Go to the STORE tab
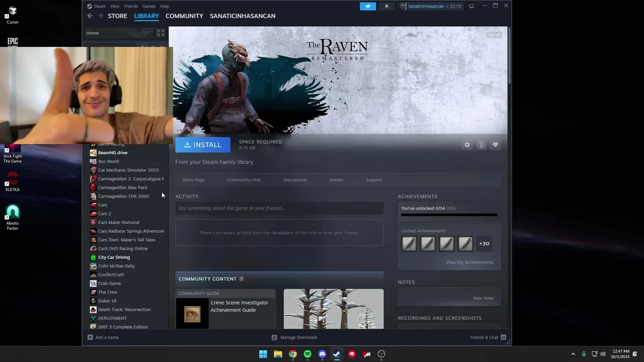This screenshot has height=362, width=644. tap(118, 16)
